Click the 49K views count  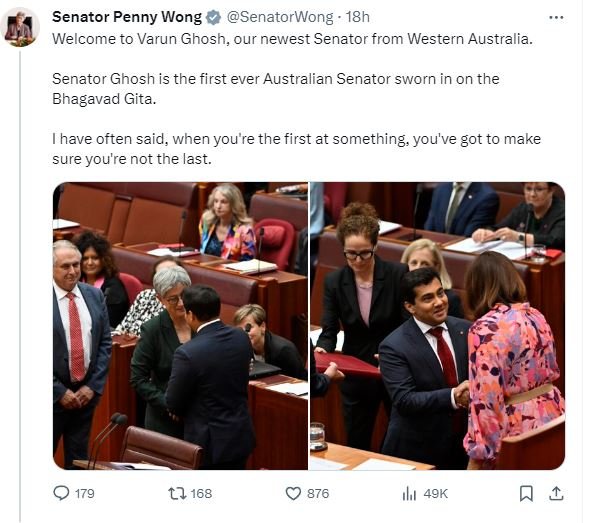(436, 493)
